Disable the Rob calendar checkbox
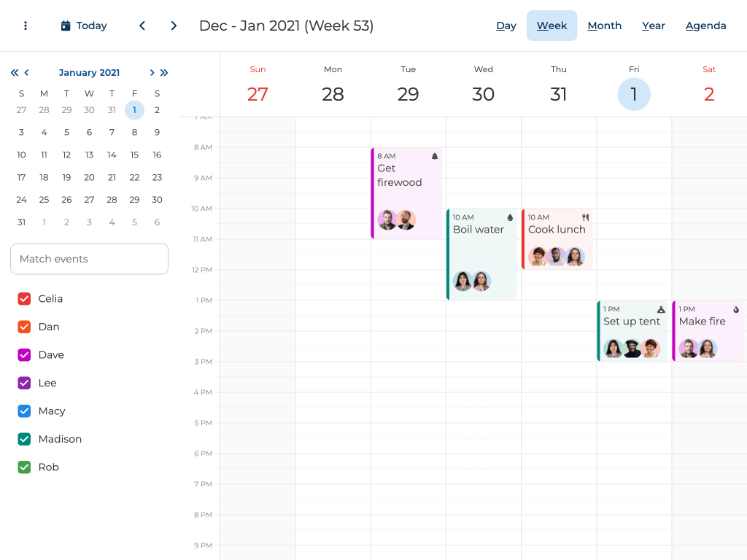 [24, 467]
